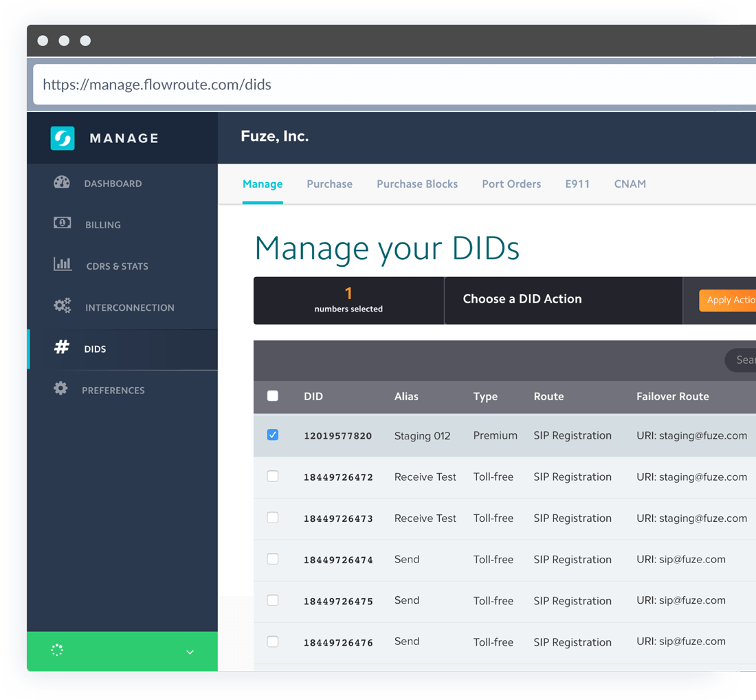Check the box for DID 18449726475

coord(273,600)
